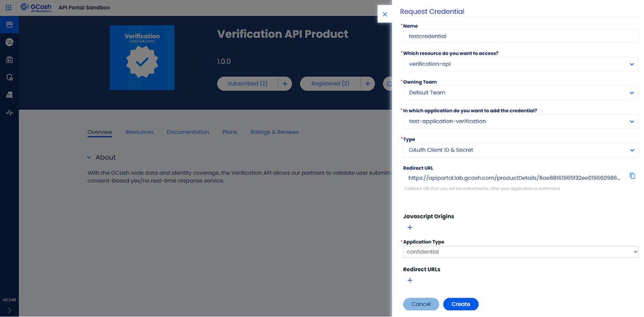
Task: Click the Cancel button
Action: 421,304
